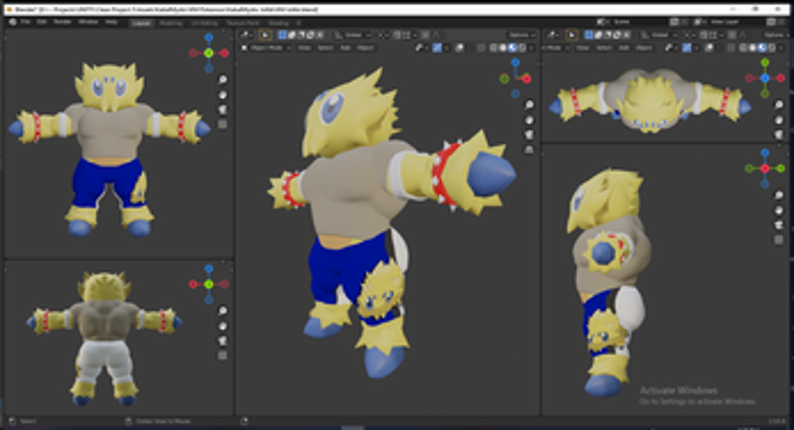Screen dimensions: 794x430
Task: Choose the first selection mode icon in center header
Action: point(283,35)
